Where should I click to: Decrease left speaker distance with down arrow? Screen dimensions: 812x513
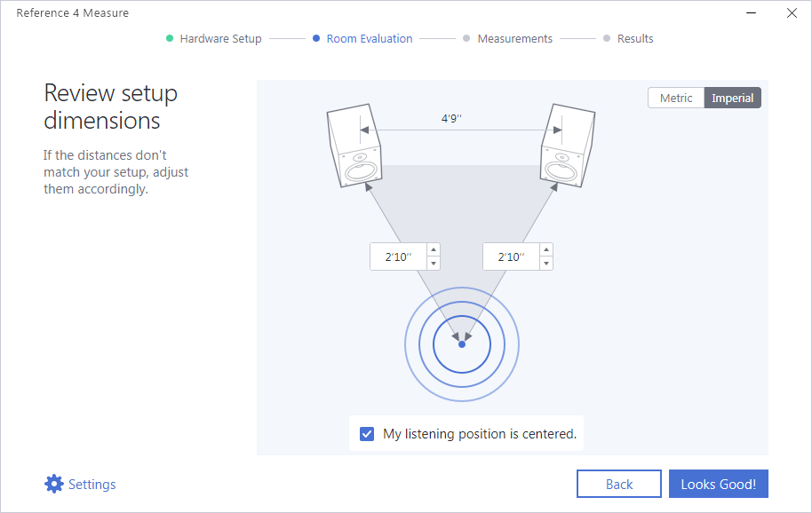pyautogui.click(x=434, y=264)
